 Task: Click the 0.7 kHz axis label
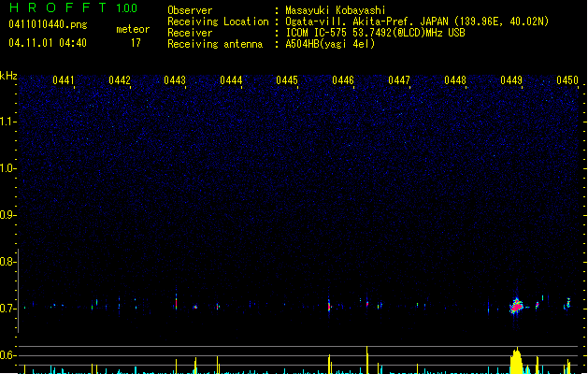tap(8, 309)
